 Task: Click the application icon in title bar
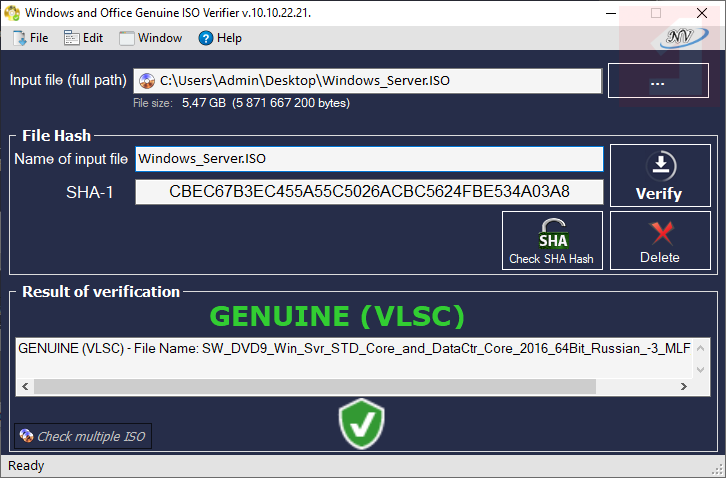pos(12,13)
